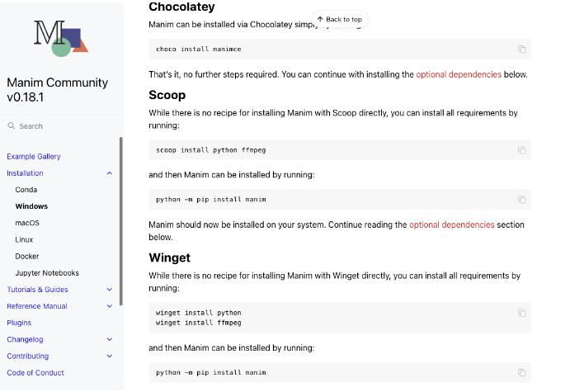The width and height of the screenshot is (570, 392).
Task: Copy pip install command under Winget section
Action: (x=521, y=372)
